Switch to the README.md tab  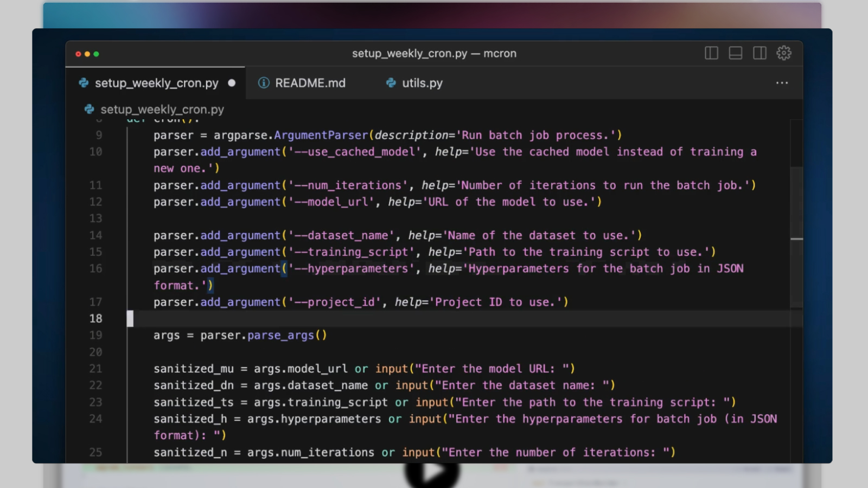click(310, 83)
